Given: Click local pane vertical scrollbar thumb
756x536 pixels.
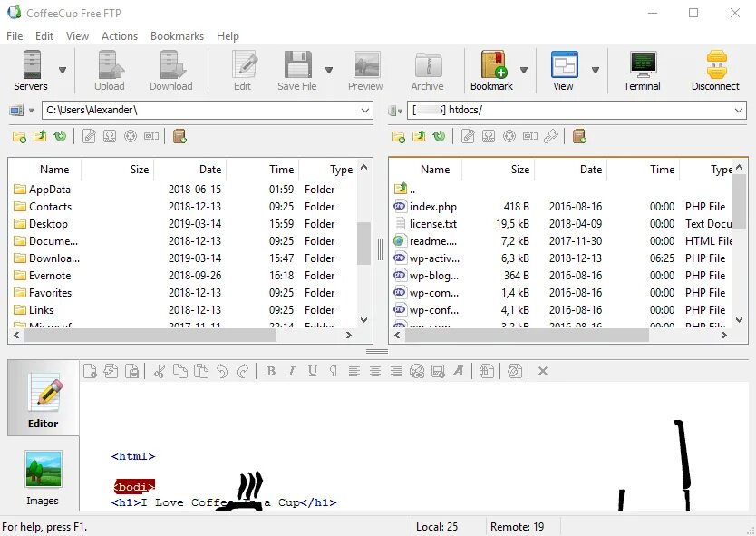Looking at the screenshot, I should point(364,243).
